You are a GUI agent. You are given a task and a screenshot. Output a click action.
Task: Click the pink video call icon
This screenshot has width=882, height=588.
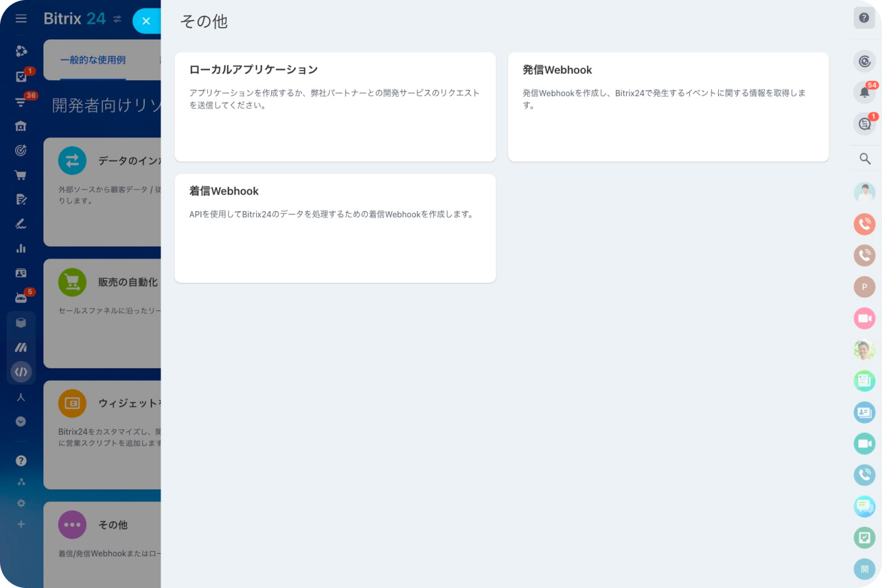click(x=864, y=318)
